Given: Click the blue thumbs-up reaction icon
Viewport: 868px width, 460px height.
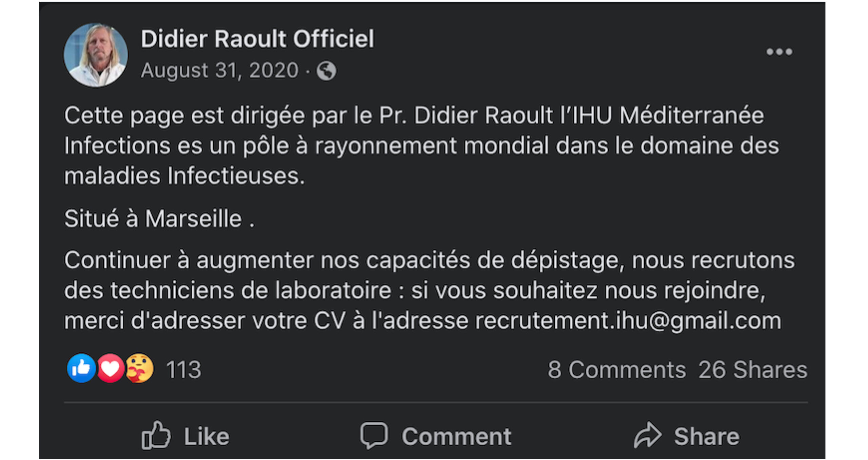Looking at the screenshot, I should (x=81, y=368).
